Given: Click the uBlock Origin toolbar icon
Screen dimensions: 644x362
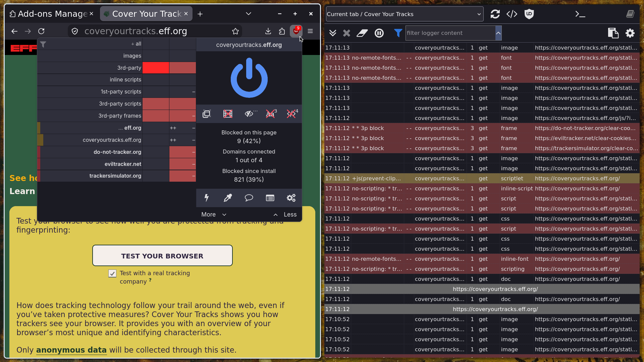Looking at the screenshot, I should pos(296,31).
